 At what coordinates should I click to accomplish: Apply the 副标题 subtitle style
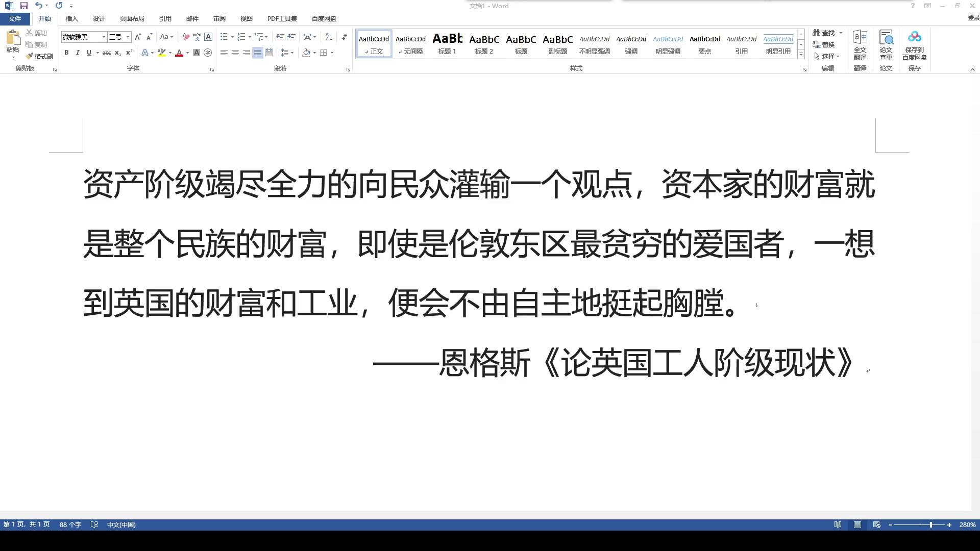(x=557, y=43)
